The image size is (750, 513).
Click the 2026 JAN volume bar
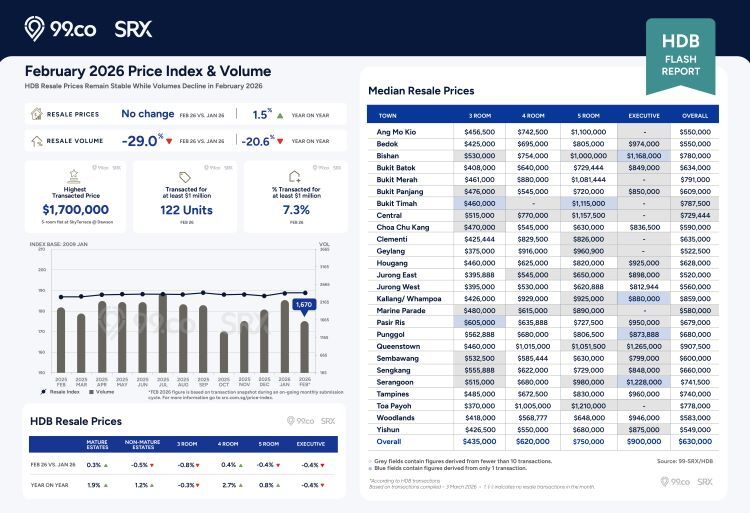pyautogui.click(x=285, y=337)
